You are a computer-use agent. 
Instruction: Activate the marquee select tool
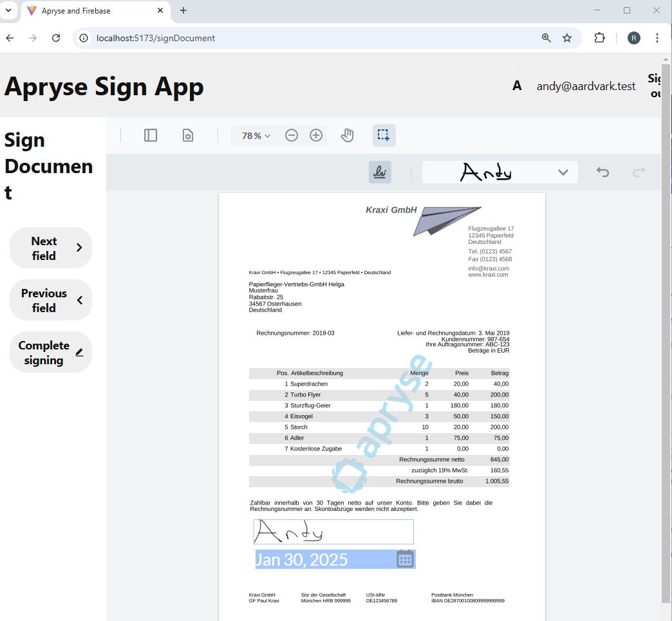click(384, 135)
